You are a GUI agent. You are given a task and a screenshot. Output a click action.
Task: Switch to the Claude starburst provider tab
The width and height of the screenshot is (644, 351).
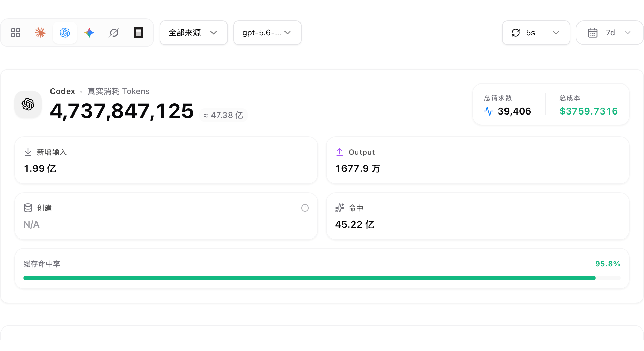click(x=40, y=33)
